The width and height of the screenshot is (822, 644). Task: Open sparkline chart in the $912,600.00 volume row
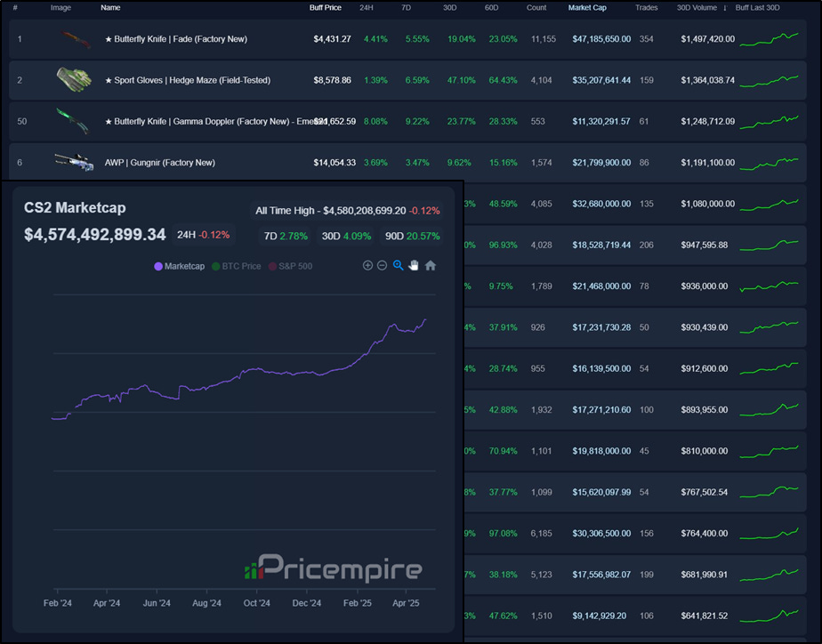[x=769, y=368]
